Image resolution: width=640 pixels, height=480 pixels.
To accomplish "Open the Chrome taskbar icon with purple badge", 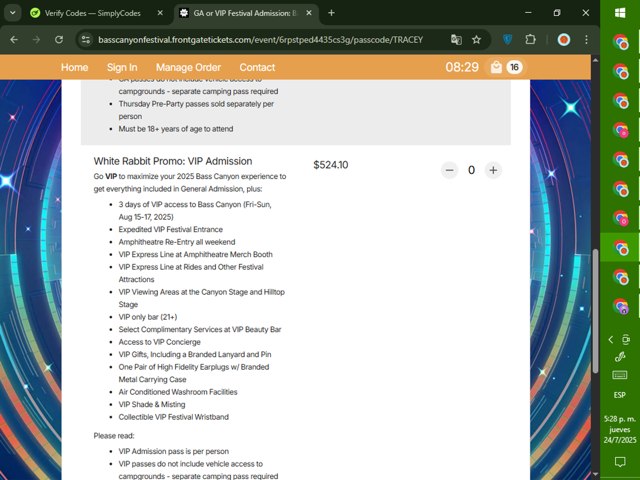I will (620, 307).
